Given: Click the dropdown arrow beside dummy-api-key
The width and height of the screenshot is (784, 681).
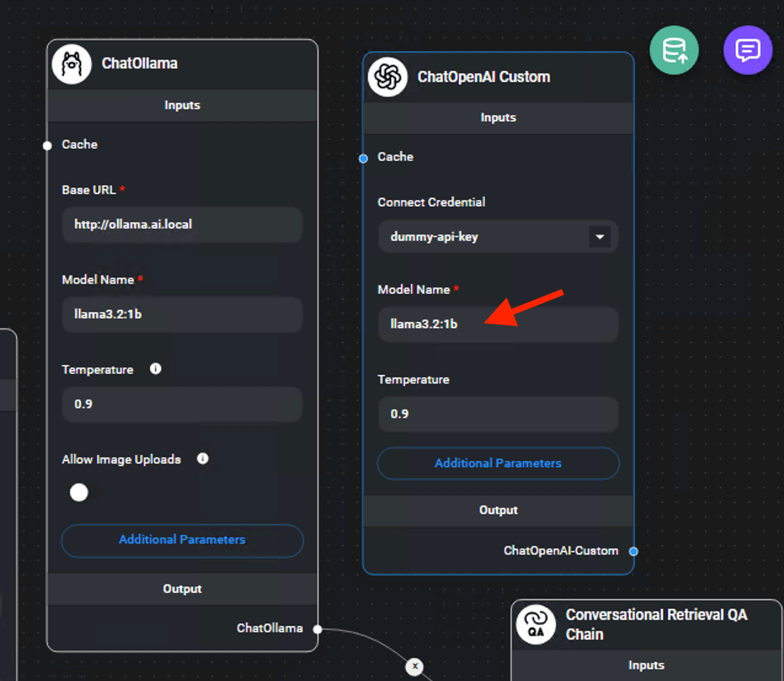Looking at the screenshot, I should tap(599, 237).
